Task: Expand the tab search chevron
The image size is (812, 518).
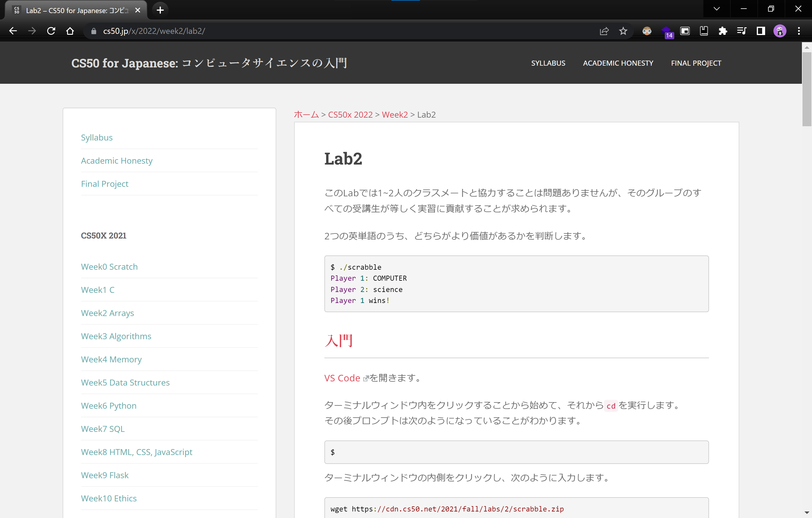Action: (x=716, y=9)
